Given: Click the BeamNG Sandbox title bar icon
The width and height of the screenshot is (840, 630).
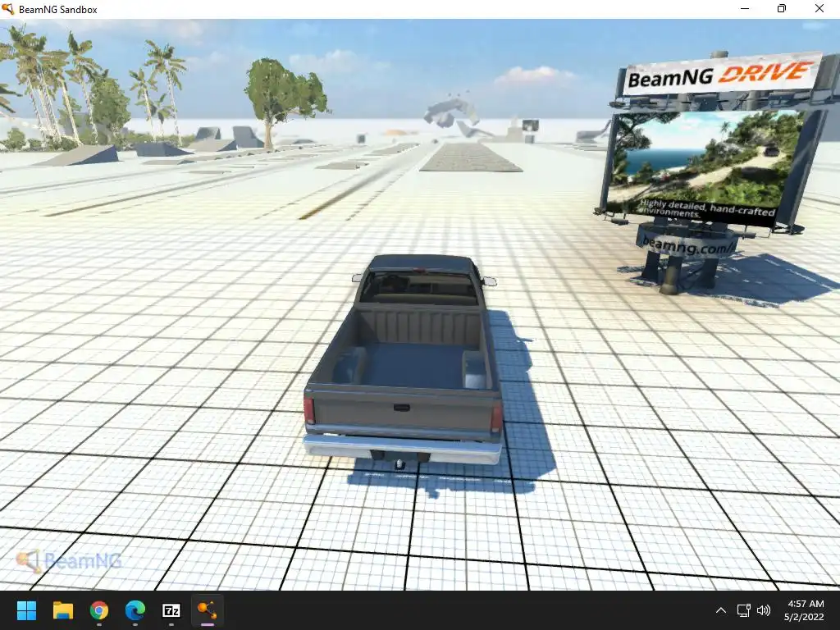Looking at the screenshot, I should pos(7,9).
